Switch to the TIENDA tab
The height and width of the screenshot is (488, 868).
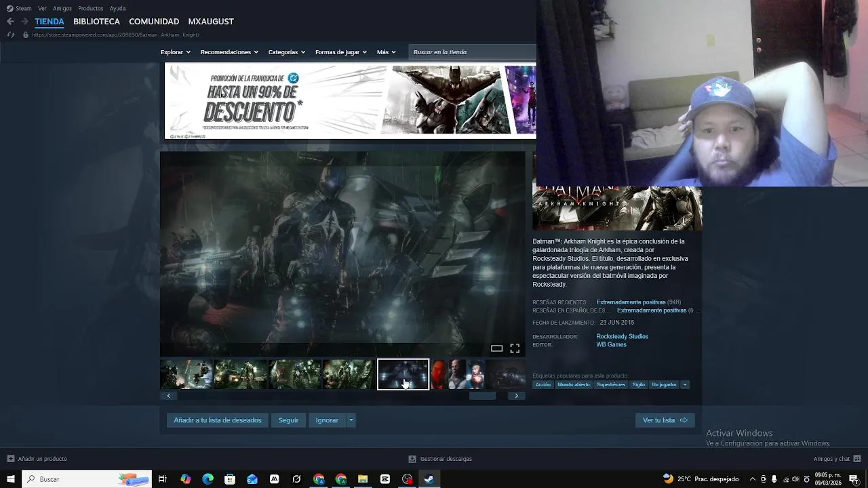coord(50,22)
